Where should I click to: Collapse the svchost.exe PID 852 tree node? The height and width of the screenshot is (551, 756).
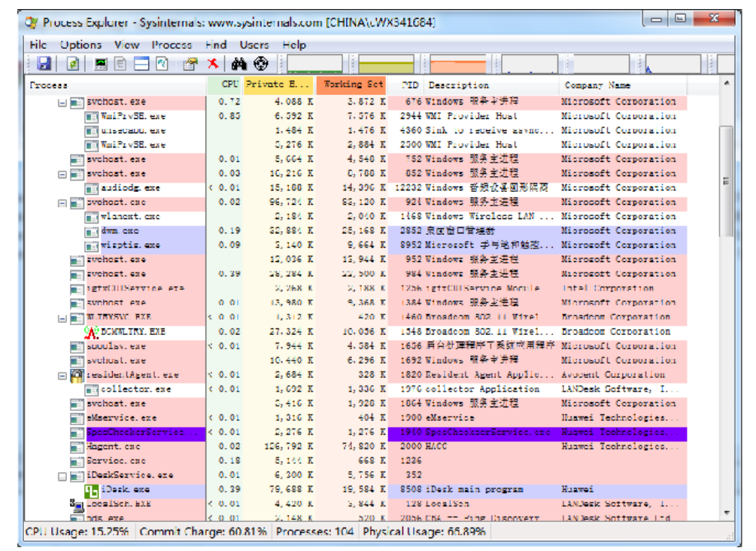[62, 174]
